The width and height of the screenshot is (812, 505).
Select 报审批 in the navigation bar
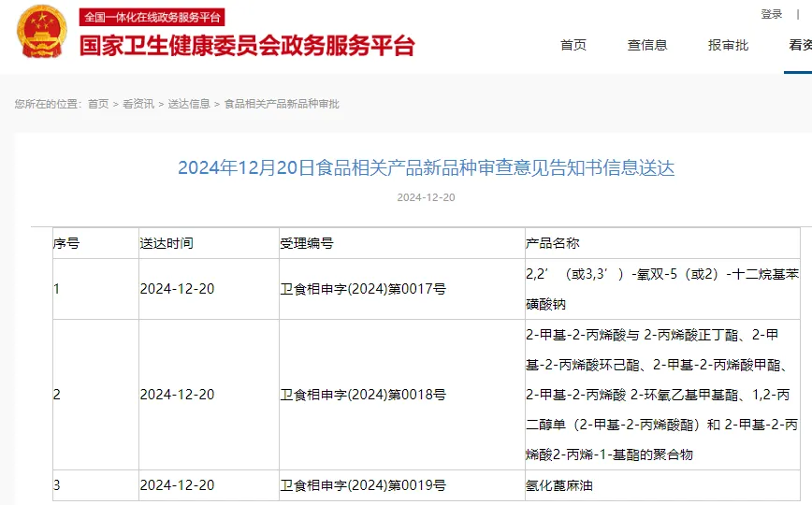tap(728, 45)
